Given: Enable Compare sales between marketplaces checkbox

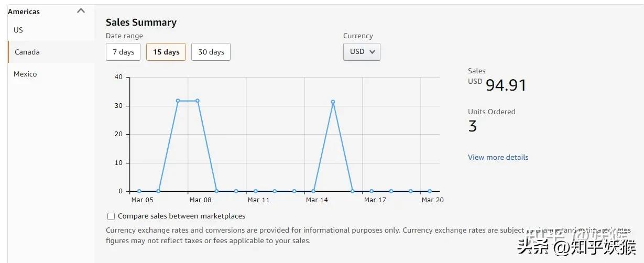Looking at the screenshot, I should [x=111, y=216].
